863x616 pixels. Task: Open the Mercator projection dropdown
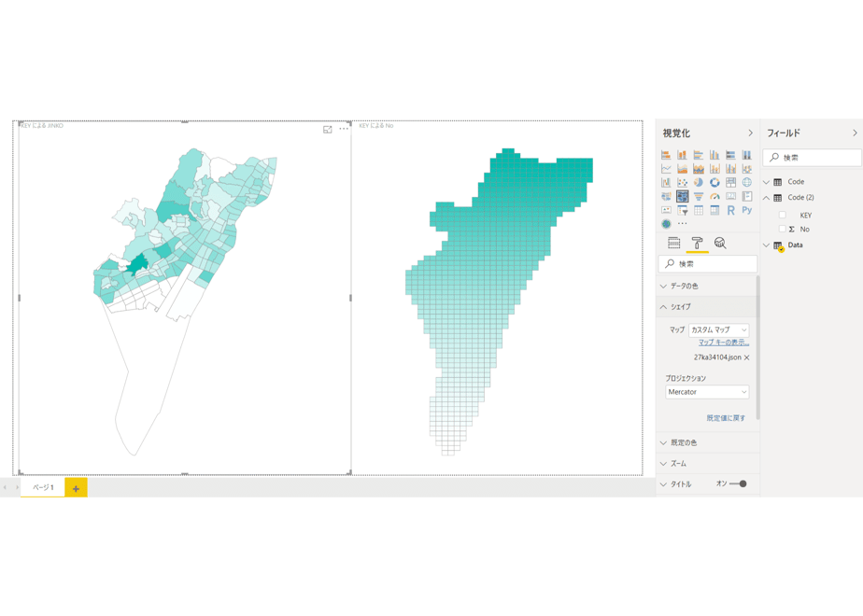[707, 392]
